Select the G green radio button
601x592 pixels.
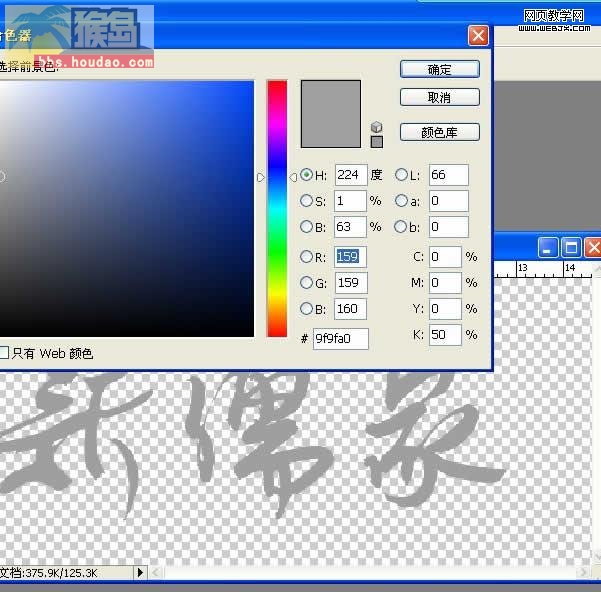[306, 282]
